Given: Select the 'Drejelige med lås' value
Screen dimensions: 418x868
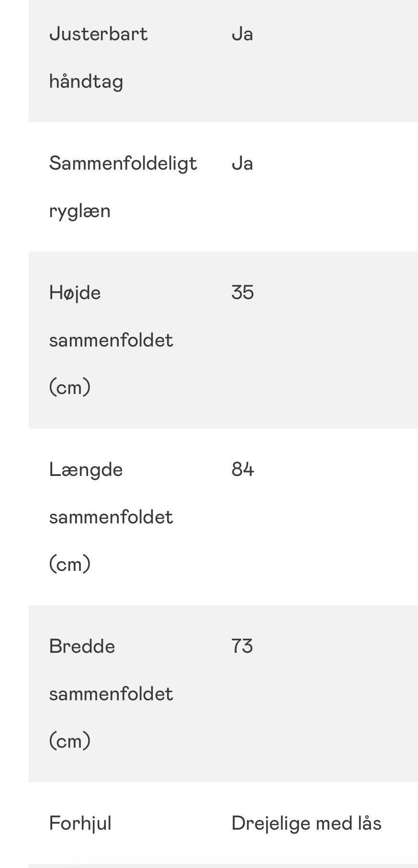Looking at the screenshot, I should 306,823.
